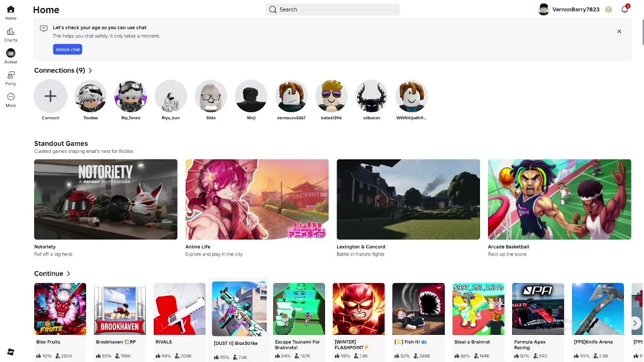Click the Anime Life title text
The image size is (644, 362).
tap(198, 247)
